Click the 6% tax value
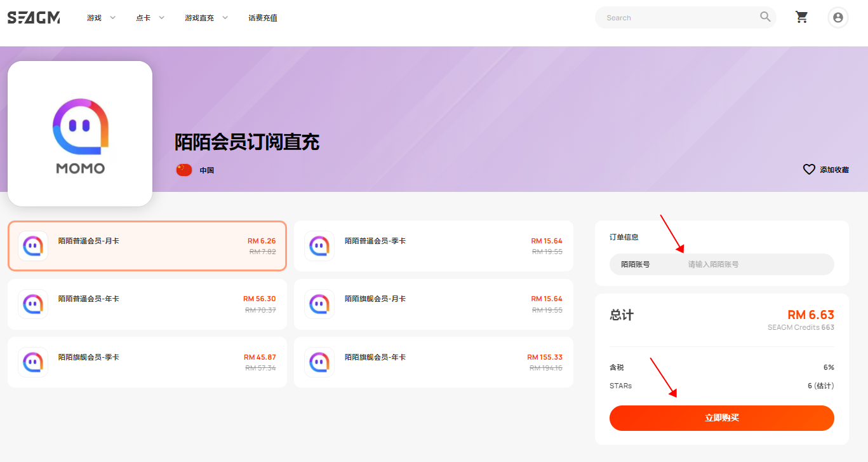Viewport: 868px width, 462px height. pos(829,367)
